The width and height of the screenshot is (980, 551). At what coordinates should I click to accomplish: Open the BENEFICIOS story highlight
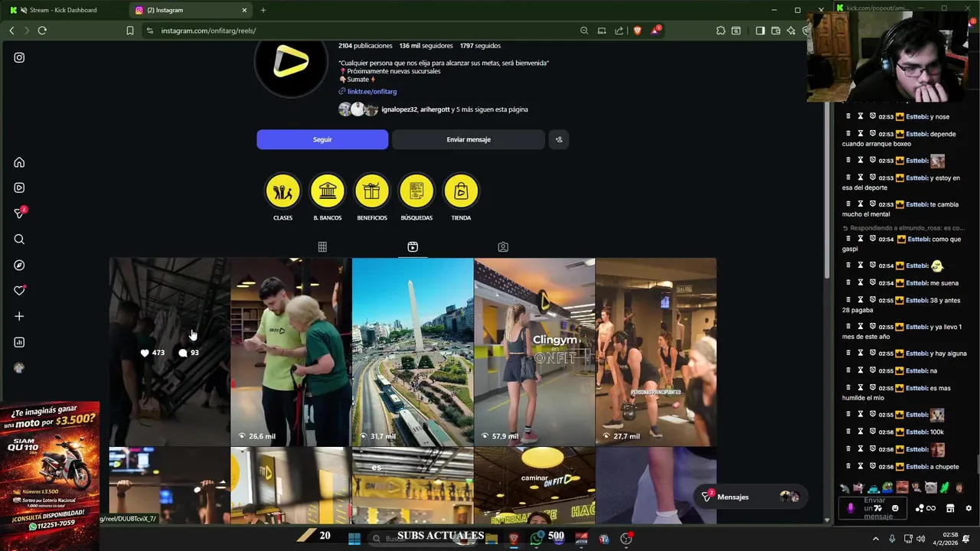(371, 191)
